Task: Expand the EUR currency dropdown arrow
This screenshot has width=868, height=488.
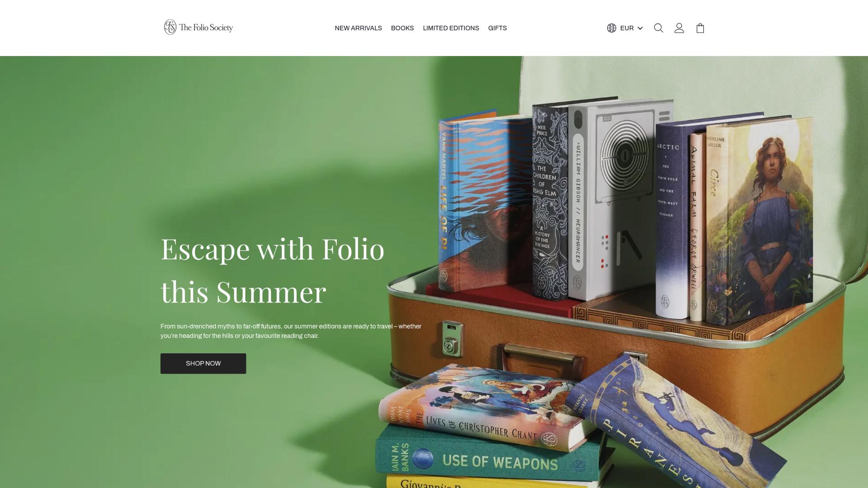Action: click(640, 28)
